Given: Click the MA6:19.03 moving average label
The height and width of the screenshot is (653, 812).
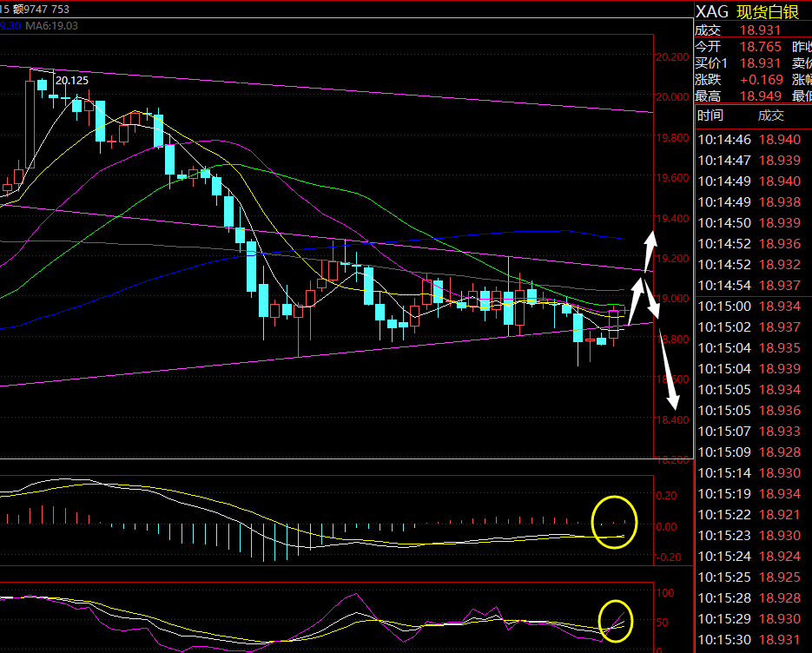Looking at the screenshot, I should [52, 26].
